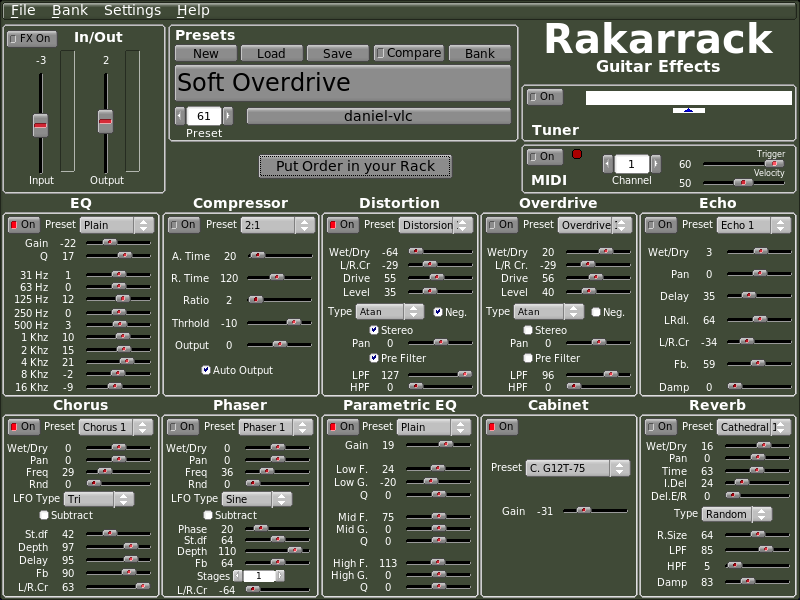Toggle the Distortion Stereo checkbox
This screenshot has width=800, height=600.
374,330
